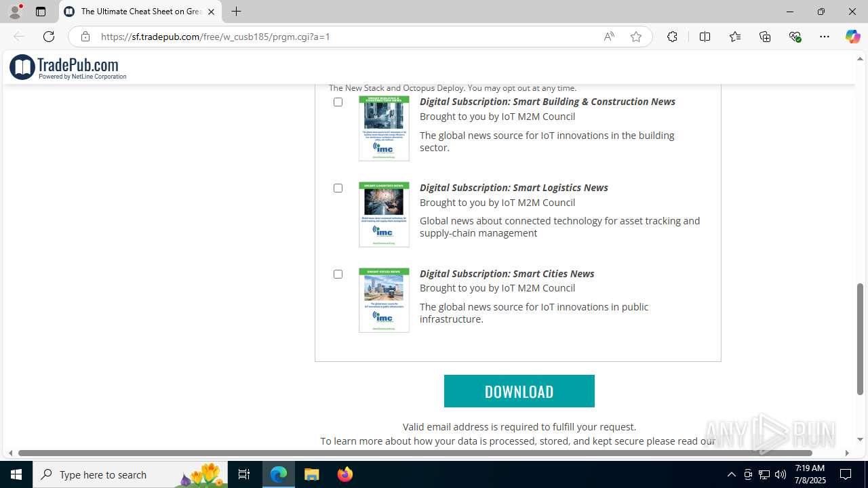Go to TradePub.com home logo
The image size is (868, 488).
pyautogui.click(x=68, y=67)
